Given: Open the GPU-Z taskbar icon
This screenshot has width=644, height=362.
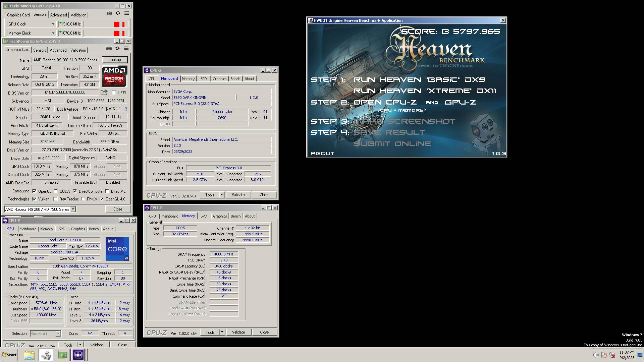Looking at the screenshot, I should pos(62,355).
